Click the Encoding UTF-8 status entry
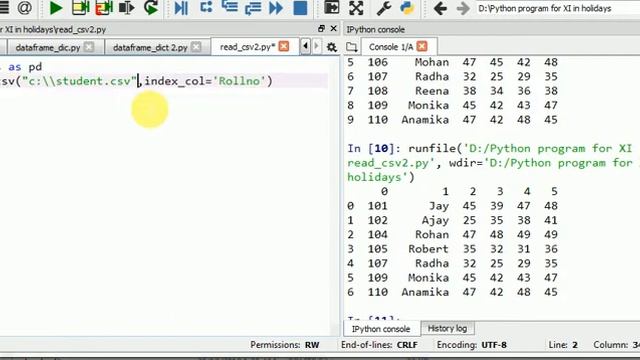Viewport: 640px width, 360px height. tap(471, 345)
